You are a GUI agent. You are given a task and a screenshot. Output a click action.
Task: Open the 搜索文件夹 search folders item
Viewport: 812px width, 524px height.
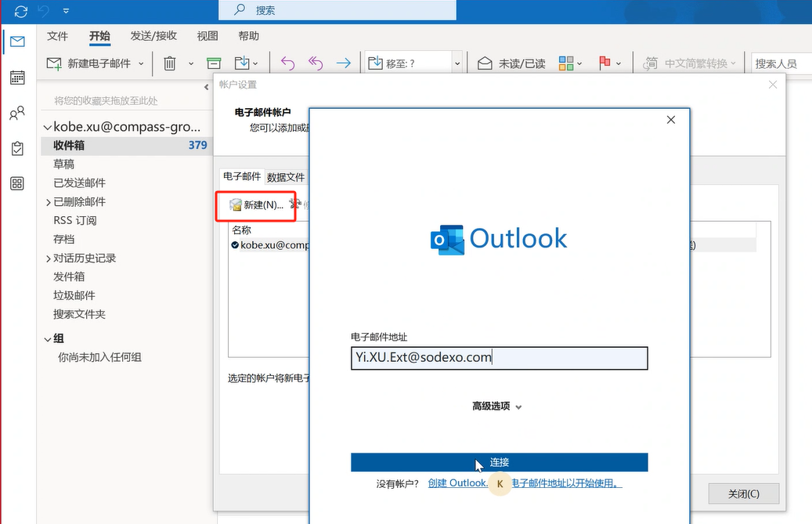(79, 314)
